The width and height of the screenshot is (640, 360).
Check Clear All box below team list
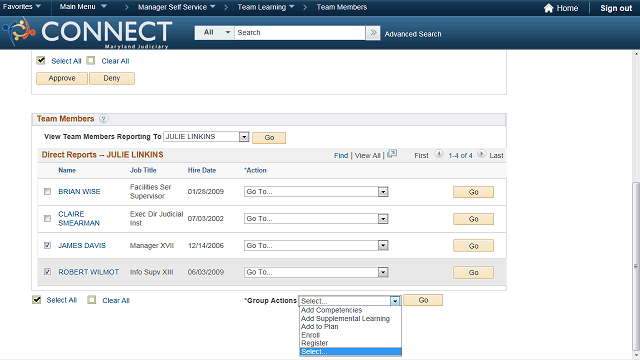click(x=91, y=300)
